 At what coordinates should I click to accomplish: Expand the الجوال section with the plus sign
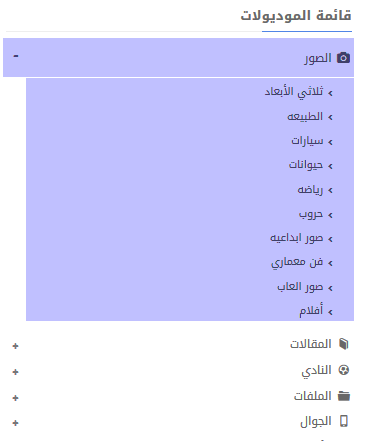[x=15, y=423]
